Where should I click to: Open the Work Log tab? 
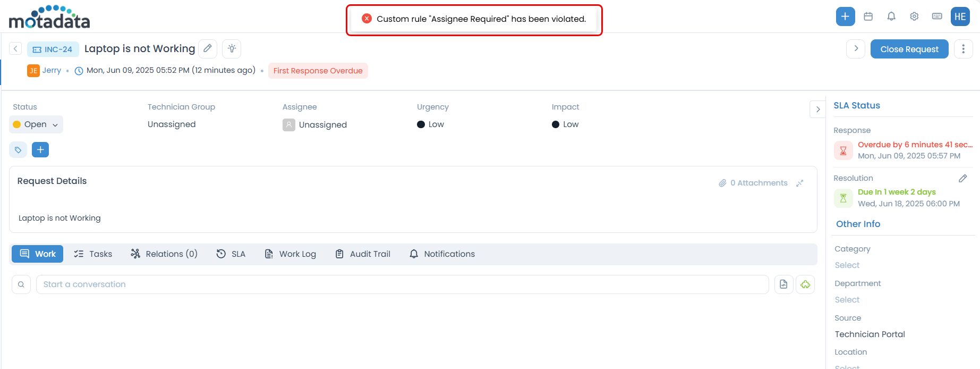tap(290, 254)
